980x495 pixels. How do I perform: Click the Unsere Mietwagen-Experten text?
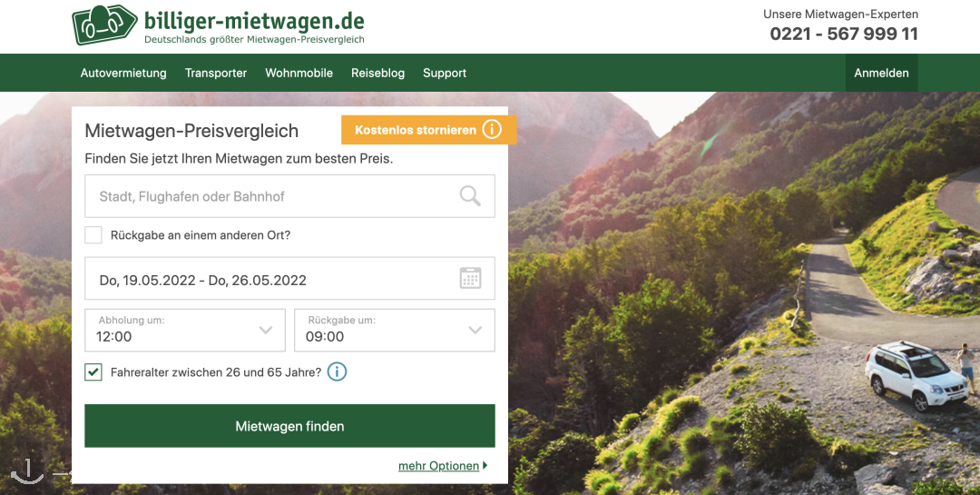pos(840,14)
